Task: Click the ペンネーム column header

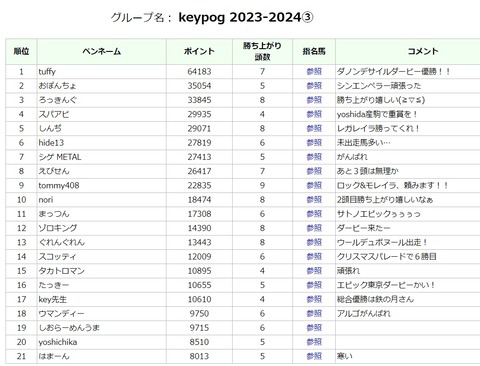Action: pos(102,51)
